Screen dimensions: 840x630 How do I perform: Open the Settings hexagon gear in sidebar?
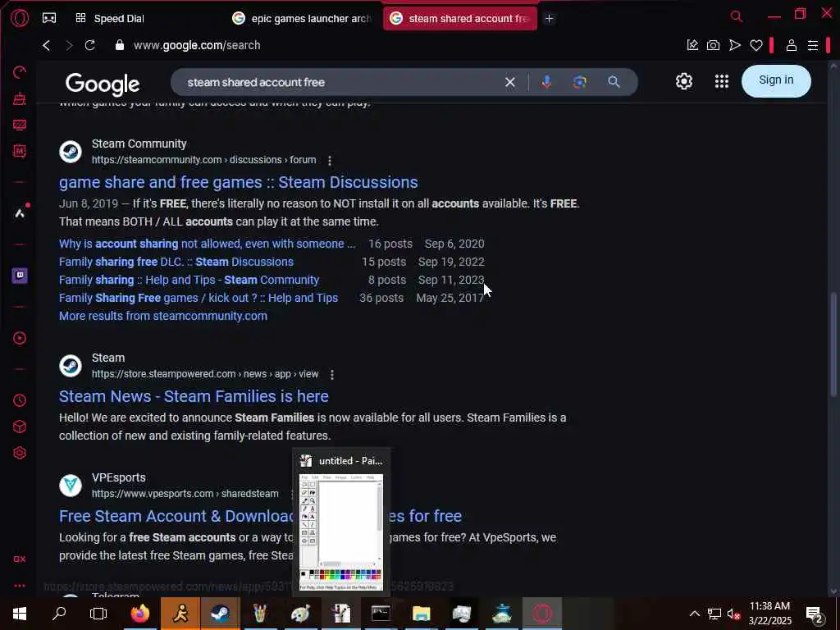pos(20,453)
